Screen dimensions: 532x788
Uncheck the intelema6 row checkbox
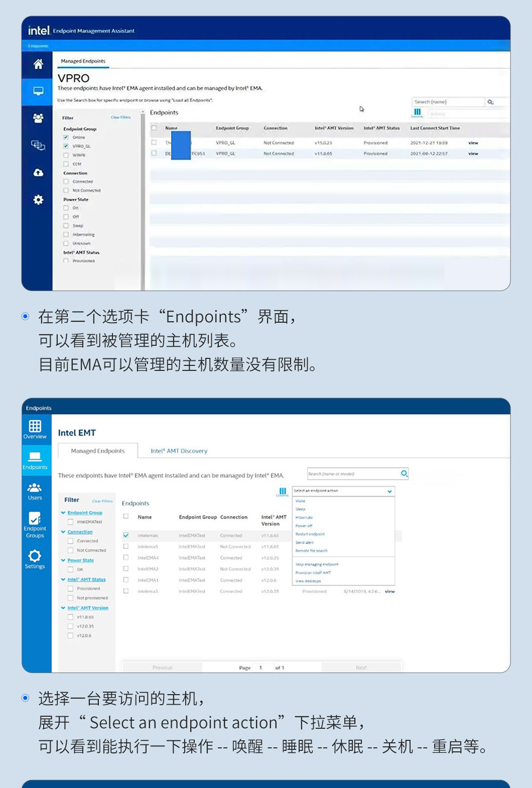126,535
